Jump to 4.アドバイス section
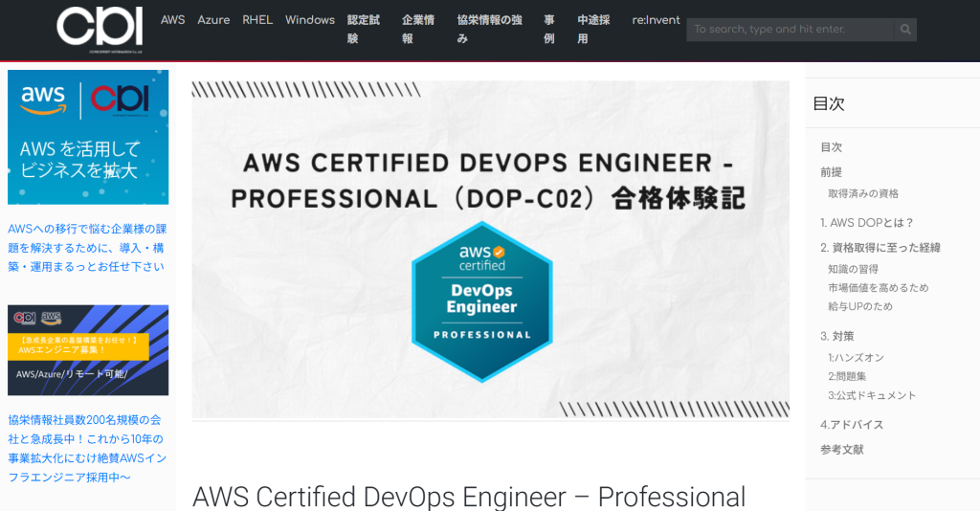The width and height of the screenshot is (980, 511). click(852, 425)
